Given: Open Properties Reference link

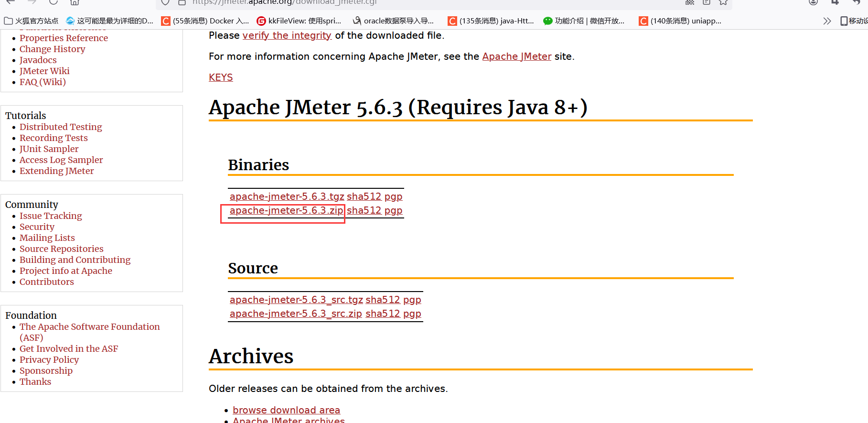Looking at the screenshot, I should coord(64,38).
